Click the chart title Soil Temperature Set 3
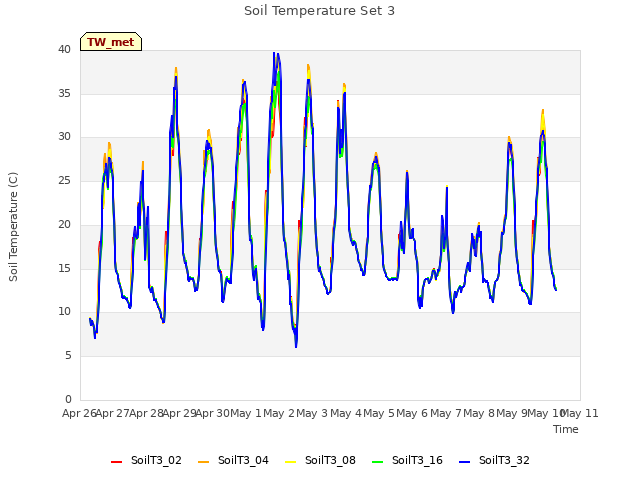Viewport: 640px width, 480px height. coord(319,11)
